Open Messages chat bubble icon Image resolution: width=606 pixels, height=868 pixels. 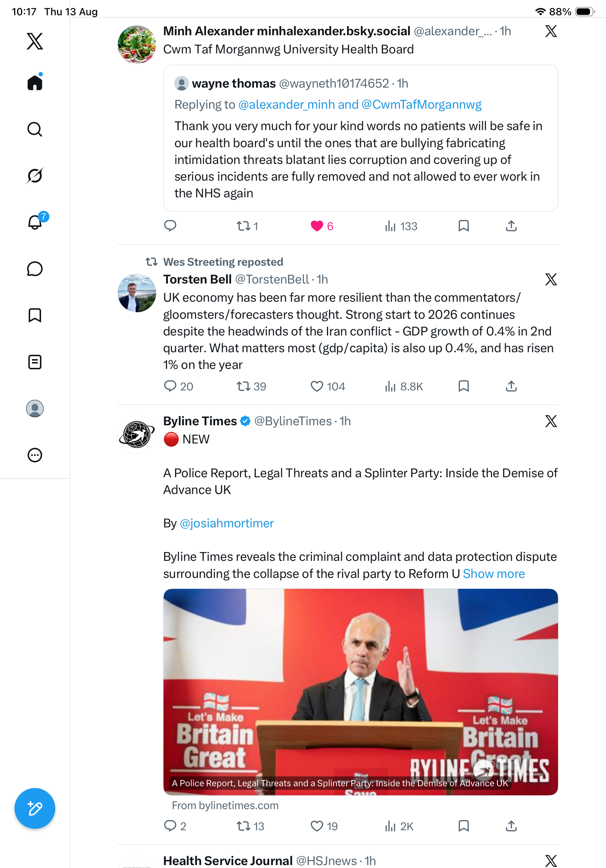point(35,269)
